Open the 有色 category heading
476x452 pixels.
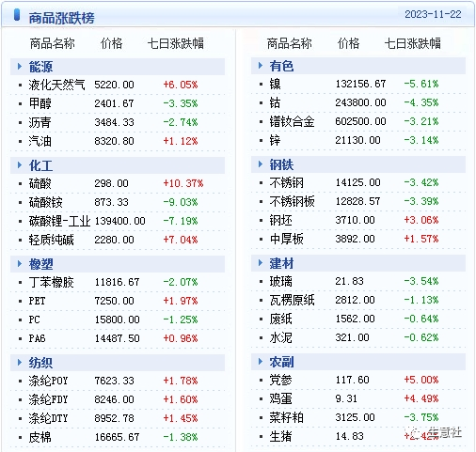tap(281, 66)
